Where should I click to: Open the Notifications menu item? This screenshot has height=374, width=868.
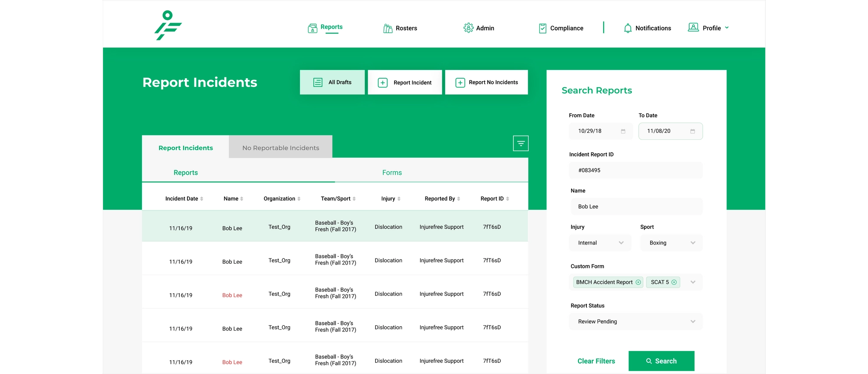point(653,28)
